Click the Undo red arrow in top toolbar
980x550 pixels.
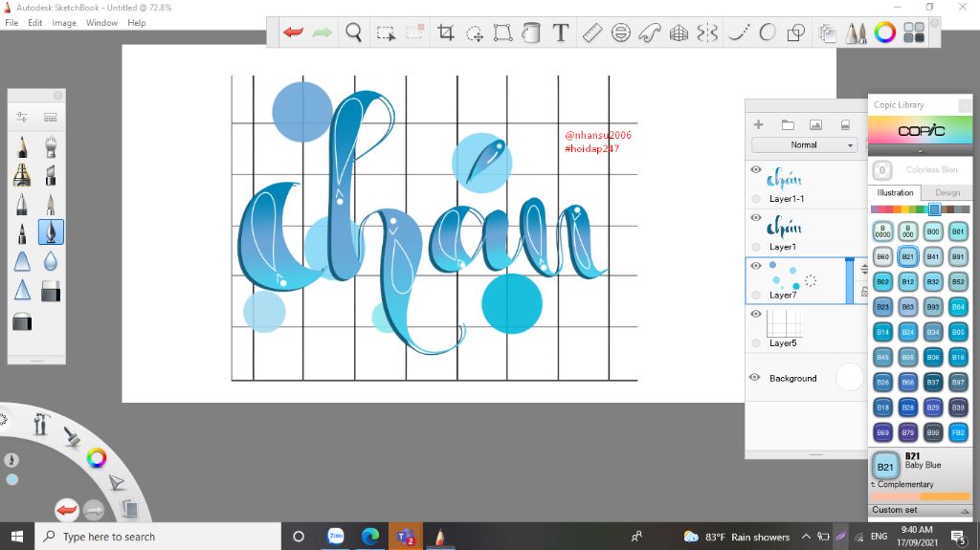click(293, 33)
